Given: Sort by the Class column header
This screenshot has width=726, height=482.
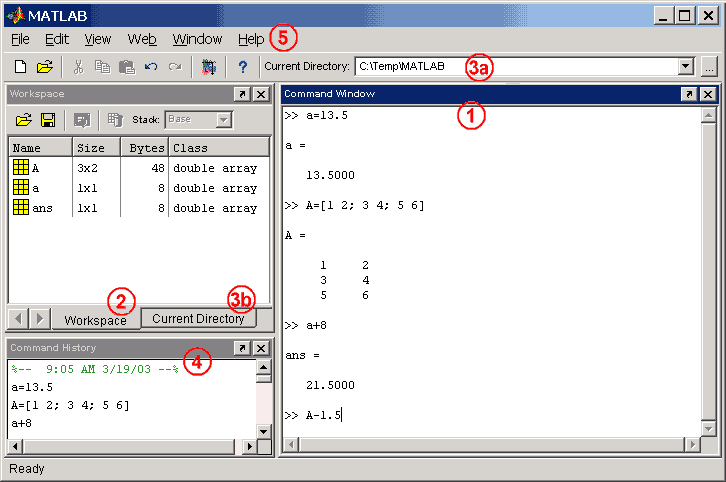Looking at the screenshot, I should 219,148.
